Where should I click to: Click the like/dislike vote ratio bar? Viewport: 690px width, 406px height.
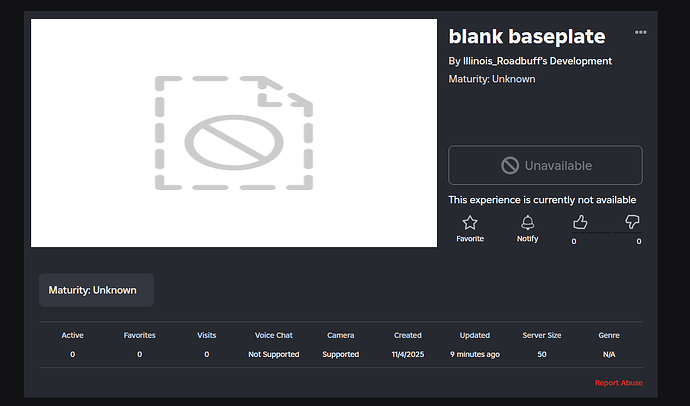[x=606, y=234]
